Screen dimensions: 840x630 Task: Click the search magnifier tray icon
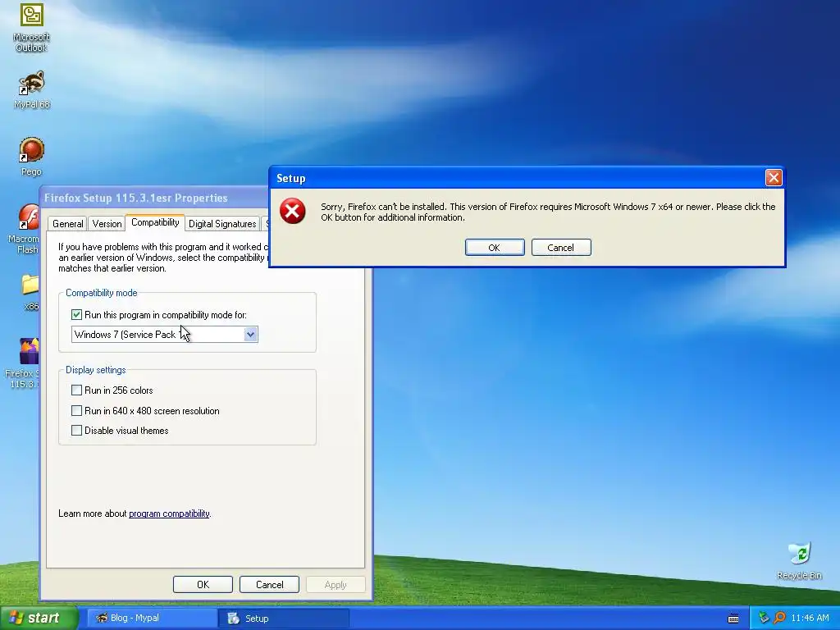(779, 618)
